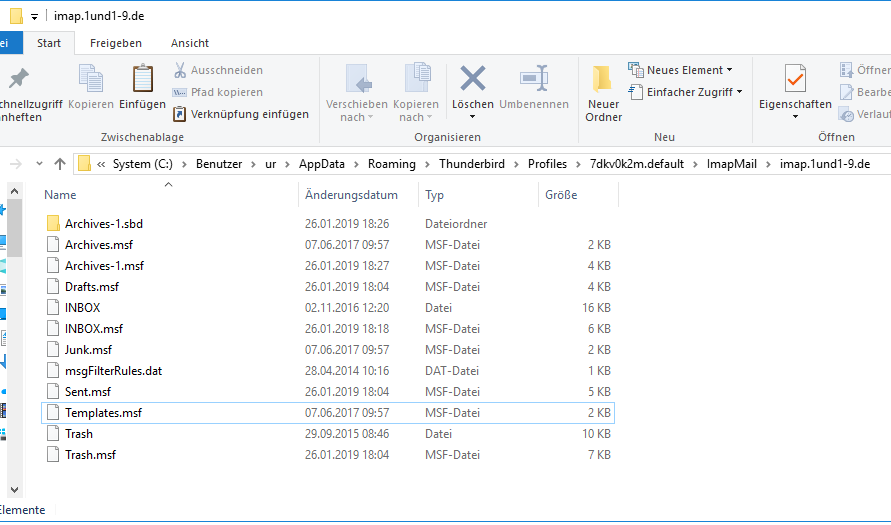Click the Verknüpfung einfügen icon
Image resolution: width=891 pixels, height=525 pixels.
(180, 114)
